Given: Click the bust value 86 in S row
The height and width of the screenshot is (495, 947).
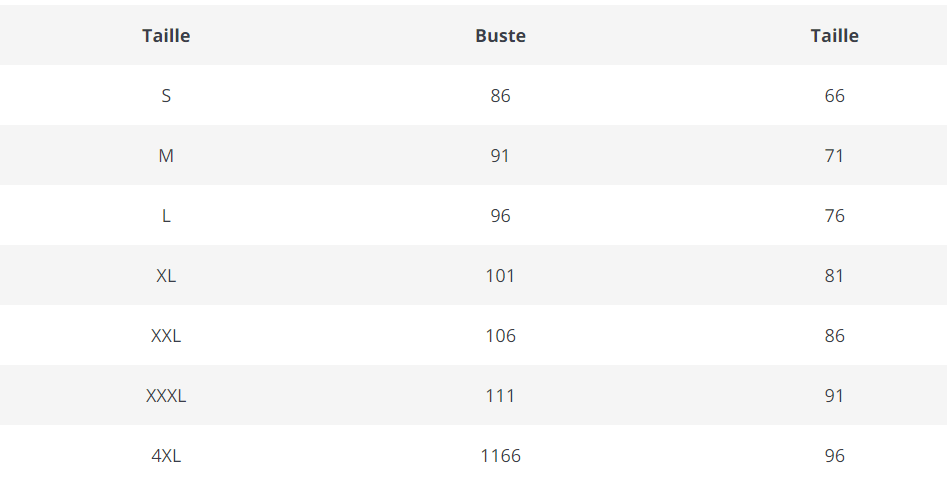Looking at the screenshot, I should [x=500, y=96].
